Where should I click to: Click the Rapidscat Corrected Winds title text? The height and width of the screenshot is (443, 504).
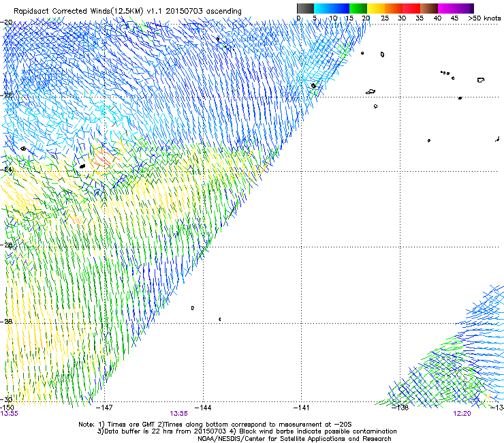pyautogui.click(x=127, y=12)
